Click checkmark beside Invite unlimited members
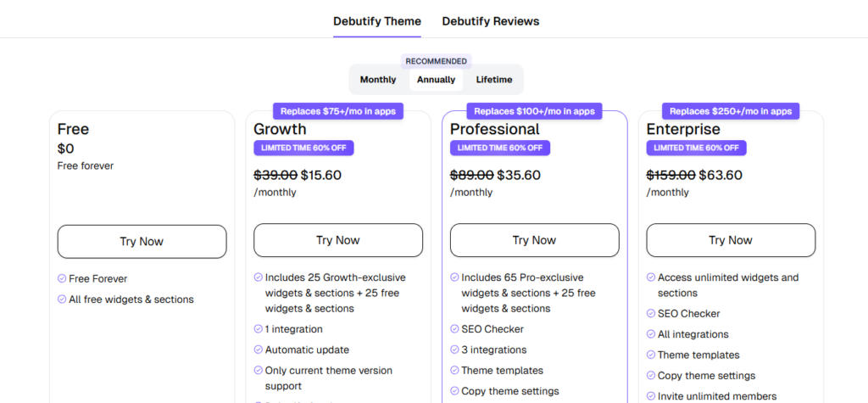 click(651, 396)
